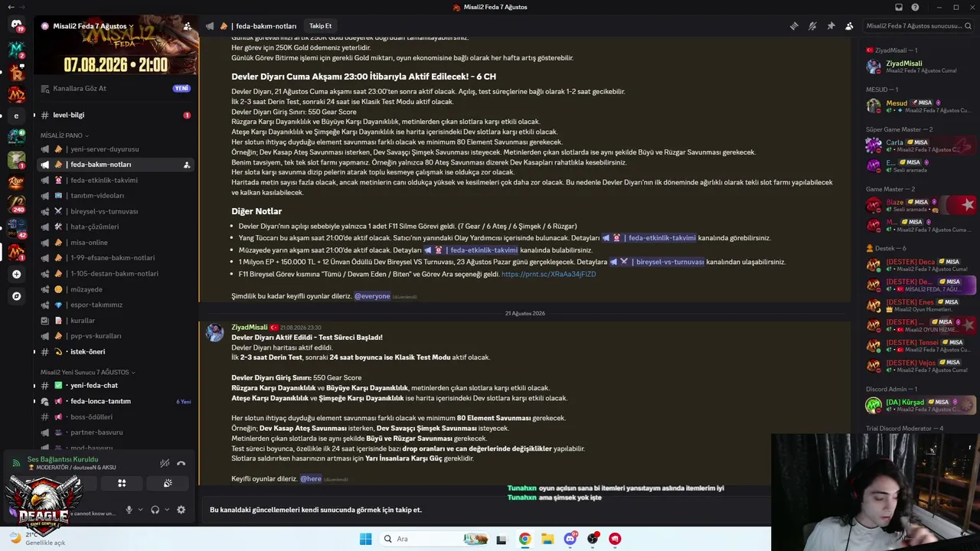
Task: Toggle headphone deafen
Action: pos(155,510)
